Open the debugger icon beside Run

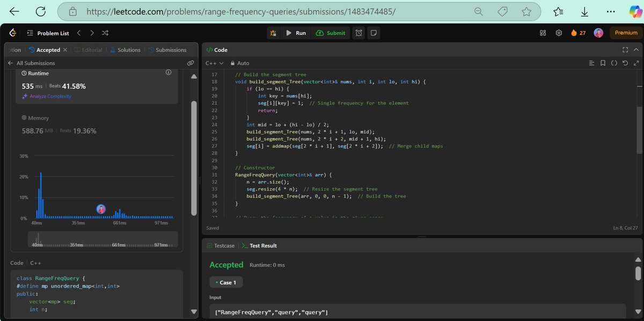(274, 33)
